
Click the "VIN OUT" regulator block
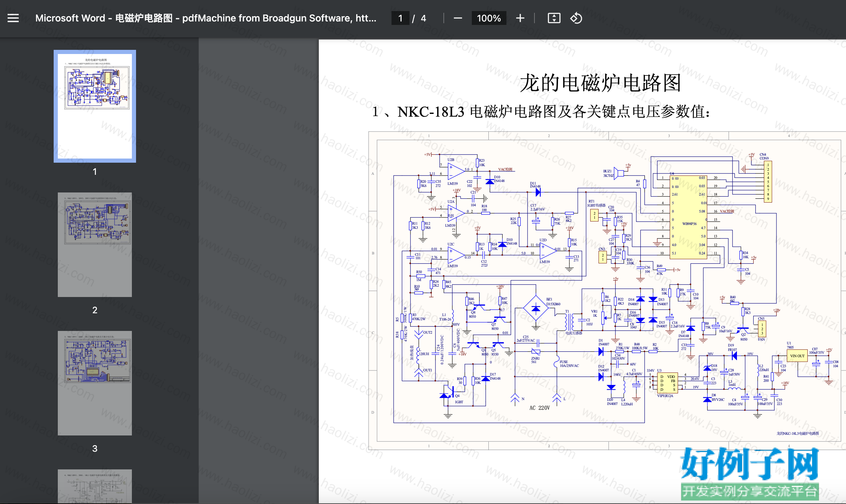(x=797, y=356)
